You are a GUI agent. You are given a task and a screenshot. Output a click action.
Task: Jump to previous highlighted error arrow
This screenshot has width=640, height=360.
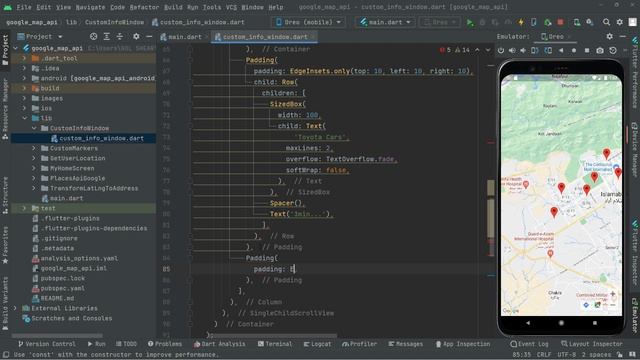pos(477,50)
